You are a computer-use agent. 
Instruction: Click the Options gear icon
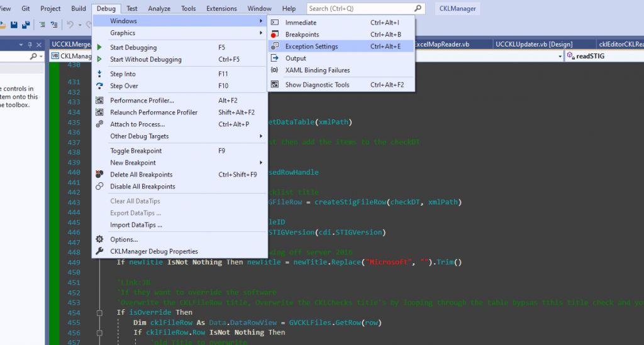point(99,239)
